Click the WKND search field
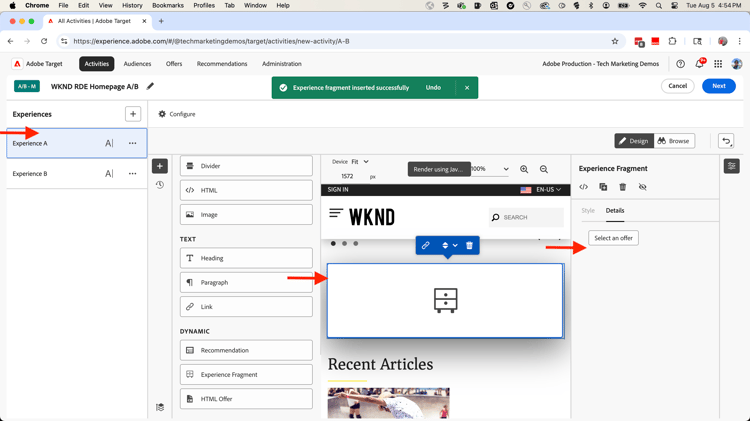 526,217
